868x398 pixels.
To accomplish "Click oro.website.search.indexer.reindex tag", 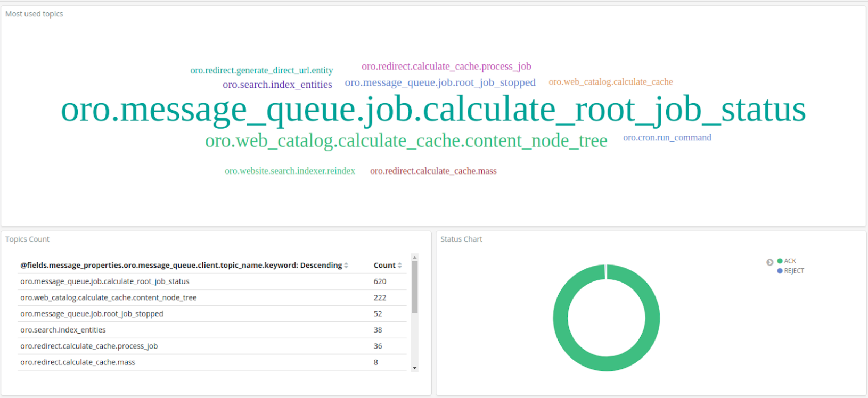I will [290, 171].
